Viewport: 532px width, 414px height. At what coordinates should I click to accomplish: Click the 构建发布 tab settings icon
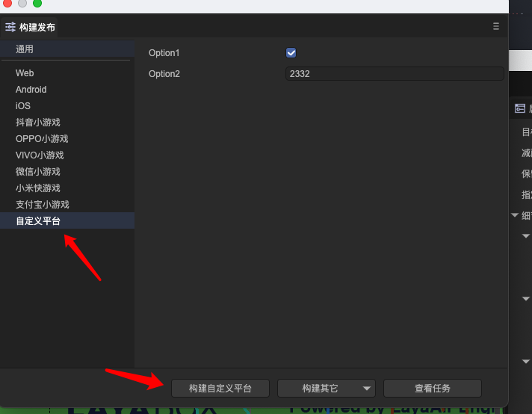tap(10, 28)
